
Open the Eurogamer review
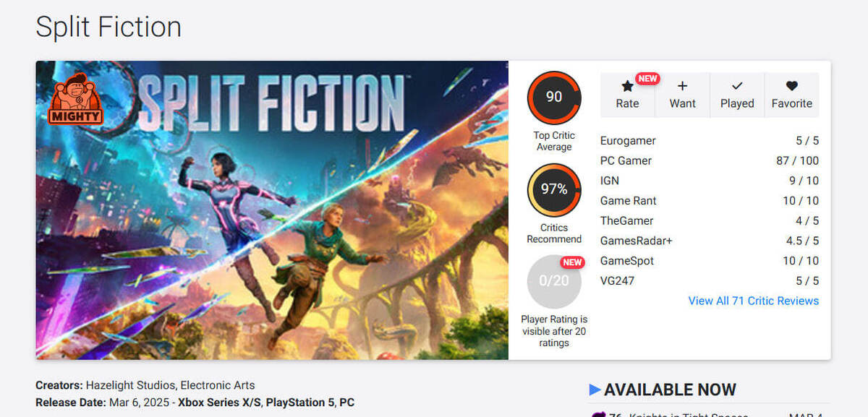(x=628, y=141)
